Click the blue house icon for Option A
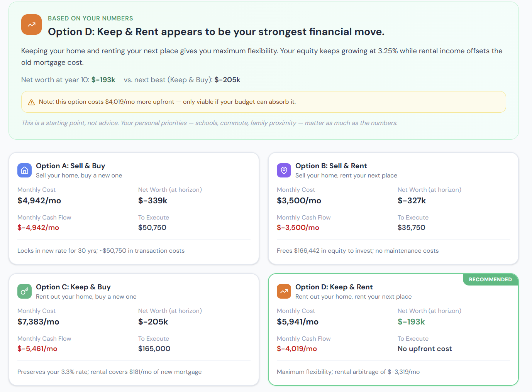 [24, 171]
